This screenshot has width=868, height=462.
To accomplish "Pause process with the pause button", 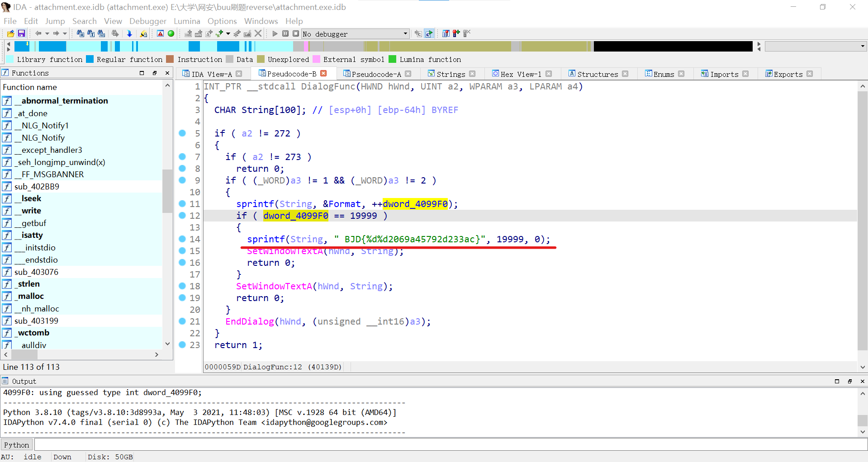I will (x=285, y=33).
